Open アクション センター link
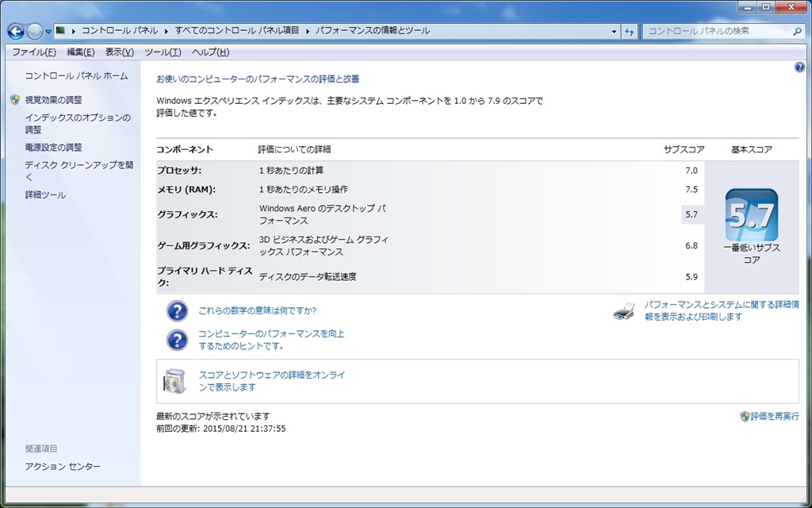Screen dimensions: 812x508 [63, 467]
